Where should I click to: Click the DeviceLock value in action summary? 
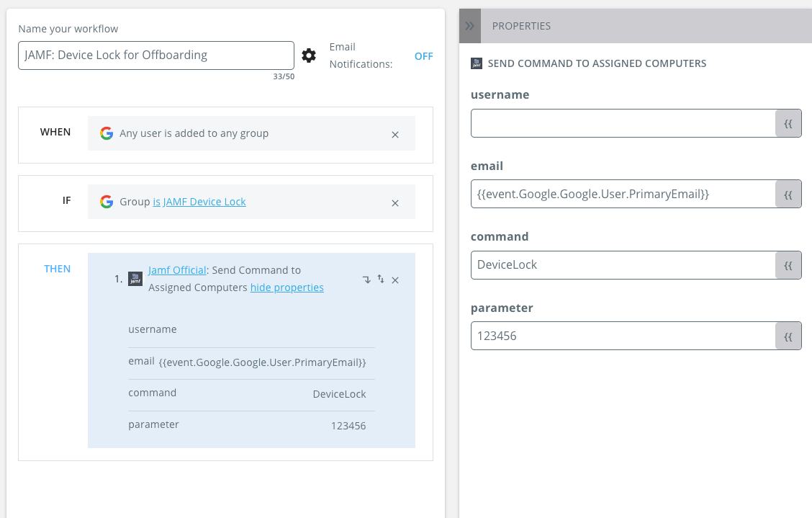tap(339, 394)
